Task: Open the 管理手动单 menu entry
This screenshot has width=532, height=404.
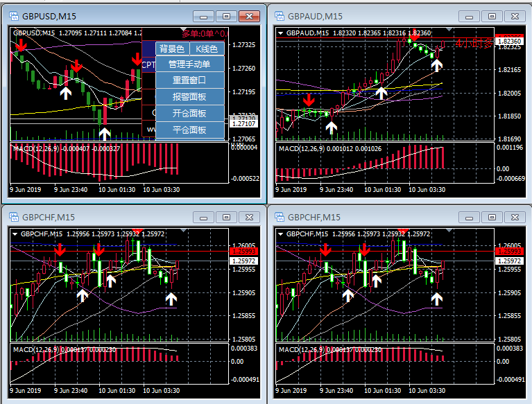Action: click(x=189, y=64)
